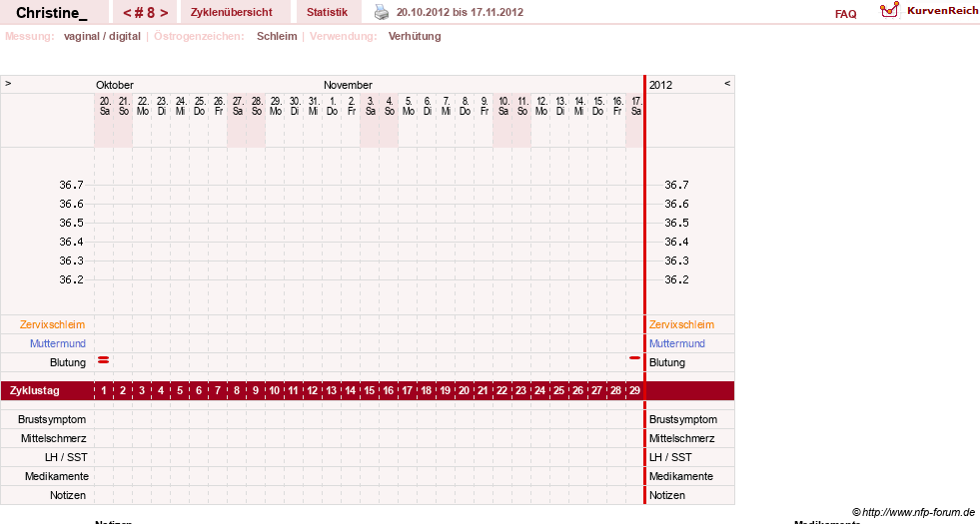This screenshot has height=524, width=980.
Task: Expand the chart with the '>' arrow left of Oktober
Action: coord(8,83)
